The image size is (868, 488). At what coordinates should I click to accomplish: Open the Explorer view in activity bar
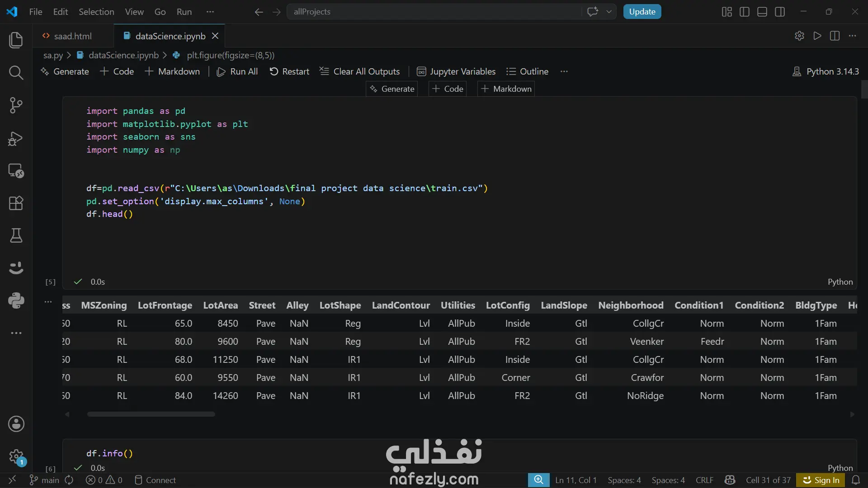point(16,40)
